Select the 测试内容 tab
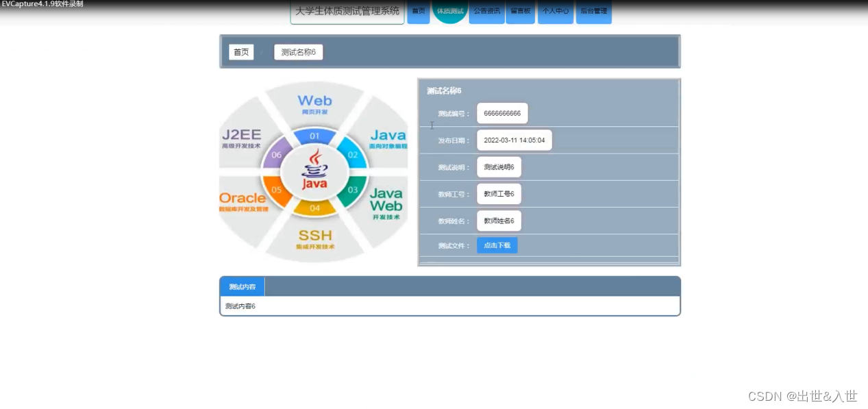This screenshot has width=868, height=409. 243,286
